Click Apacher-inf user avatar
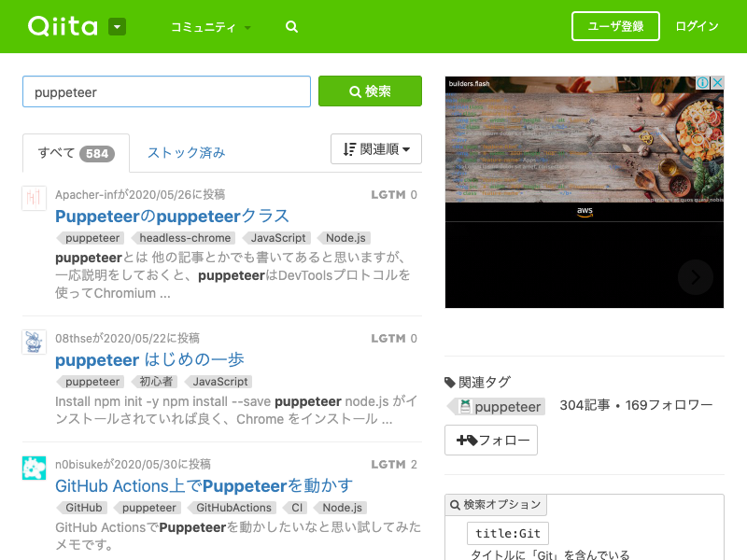 [x=34, y=198]
